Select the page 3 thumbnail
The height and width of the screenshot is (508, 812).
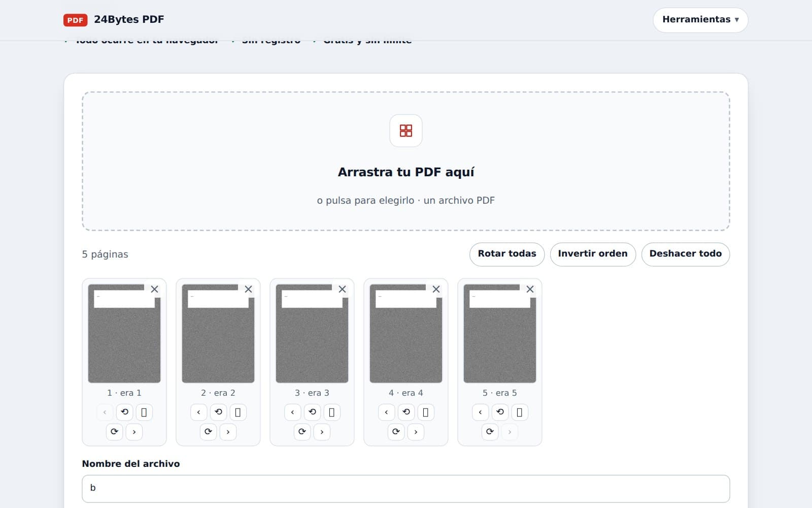pos(312,333)
